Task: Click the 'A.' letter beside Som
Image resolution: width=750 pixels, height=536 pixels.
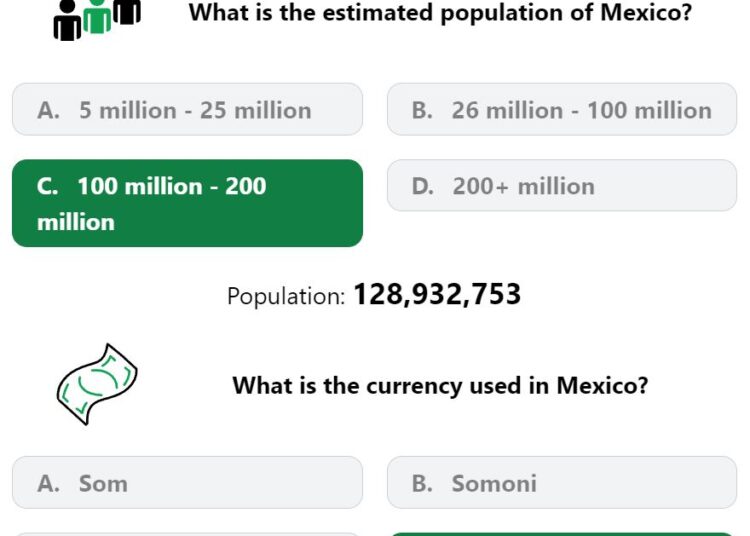Action: coord(48,483)
